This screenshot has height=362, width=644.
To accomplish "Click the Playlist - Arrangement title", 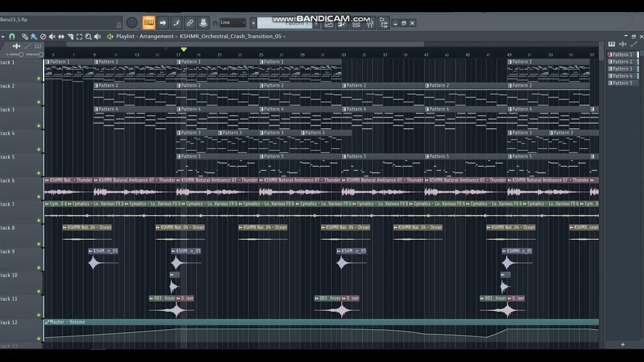I will (145, 36).
